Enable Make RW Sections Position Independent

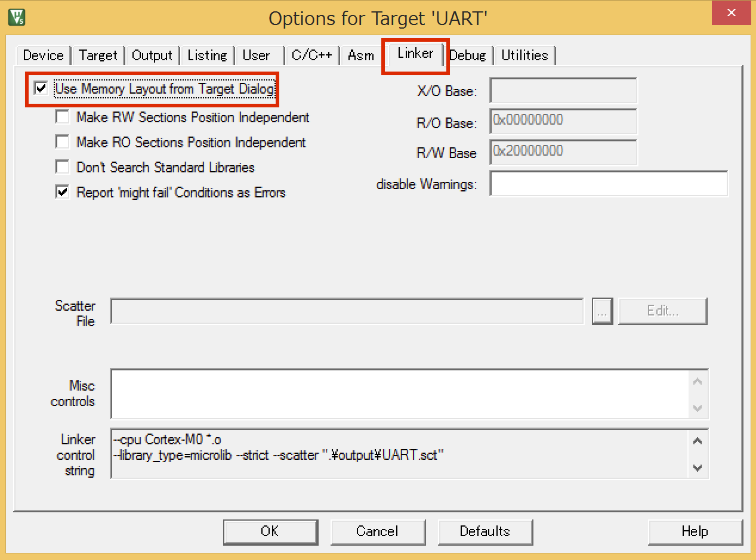62,117
